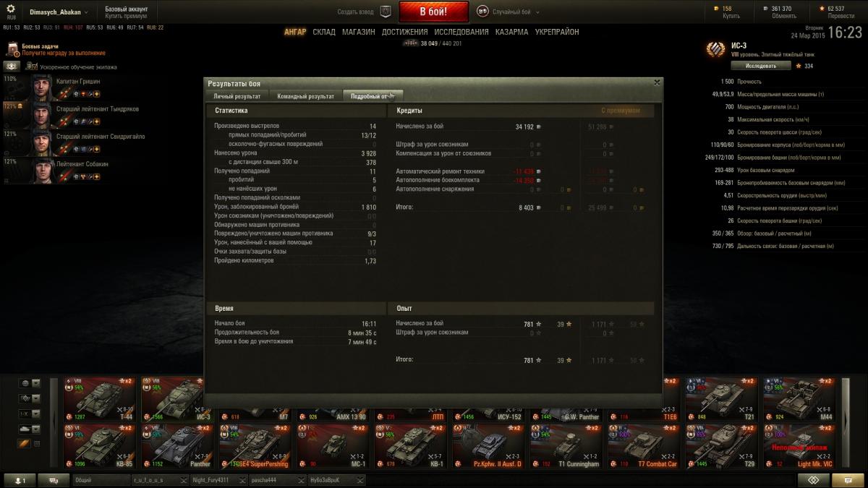
Task: Select Т-44 tank in carousel
Action: [x=100, y=399]
